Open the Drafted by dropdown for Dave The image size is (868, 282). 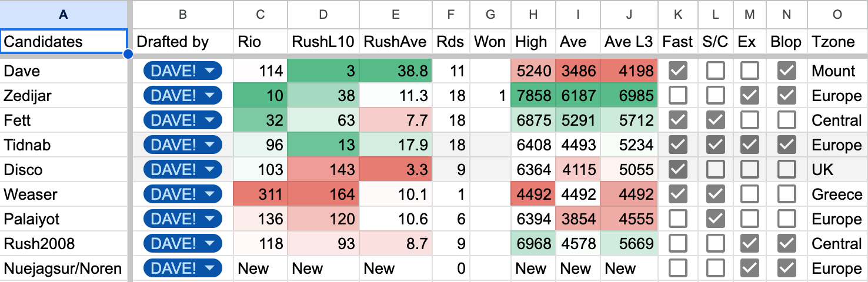pos(183,71)
